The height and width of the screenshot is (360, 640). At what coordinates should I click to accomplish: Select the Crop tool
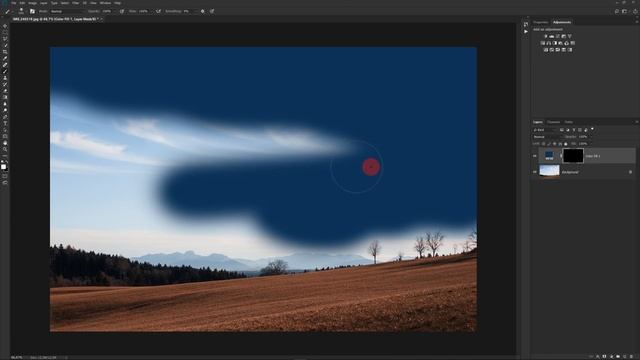click(x=5, y=52)
